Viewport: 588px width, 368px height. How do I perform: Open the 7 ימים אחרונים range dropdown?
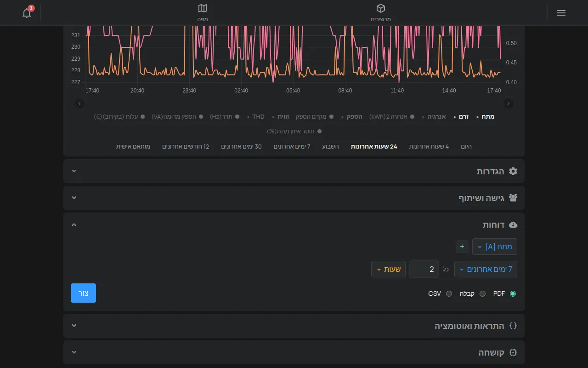point(486,269)
